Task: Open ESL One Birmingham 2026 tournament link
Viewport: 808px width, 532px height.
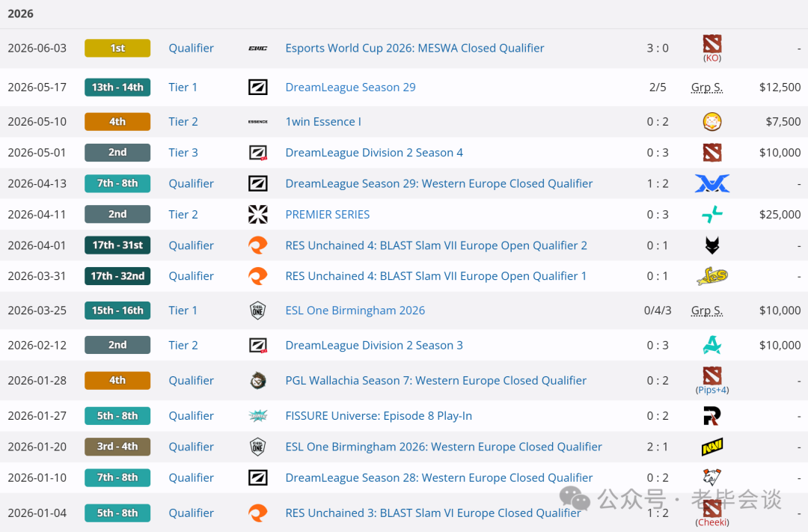Action: (355, 311)
